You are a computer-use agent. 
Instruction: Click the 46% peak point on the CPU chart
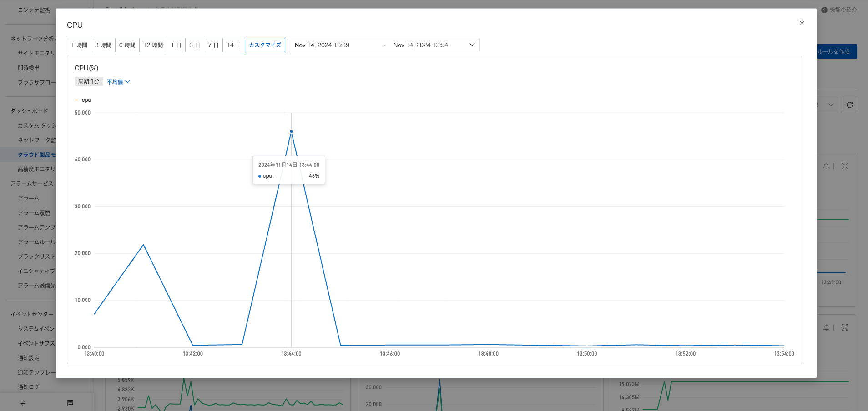pyautogui.click(x=291, y=132)
